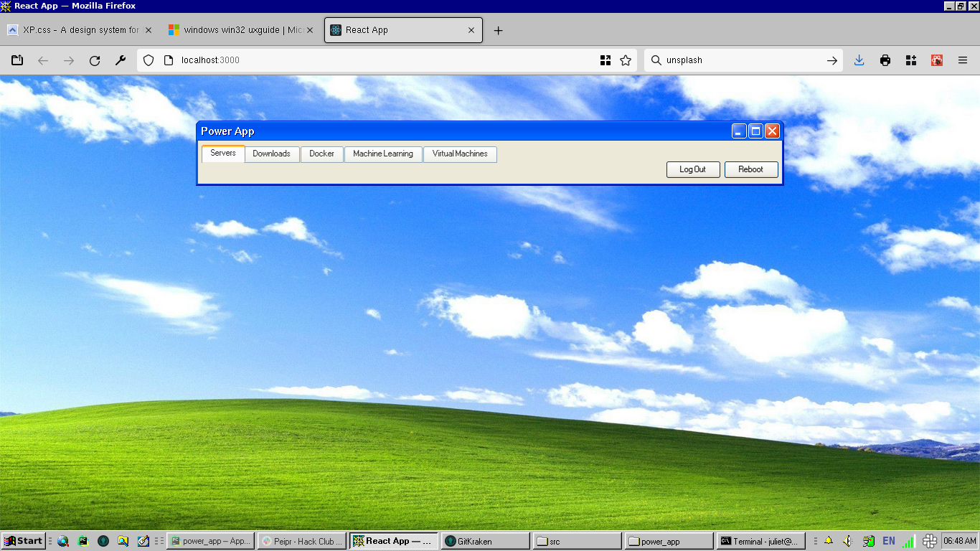The image size is (980, 551).
Task: Switch to GitKraken taskbar window
Action: pos(486,541)
